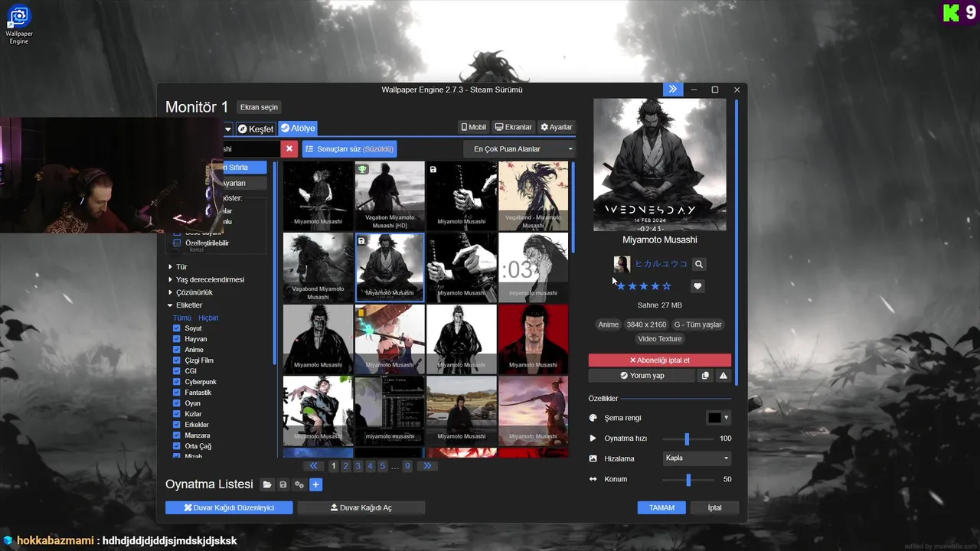Click the Ekran seçin button
980x551 pixels.
click(x=259, y=107)
